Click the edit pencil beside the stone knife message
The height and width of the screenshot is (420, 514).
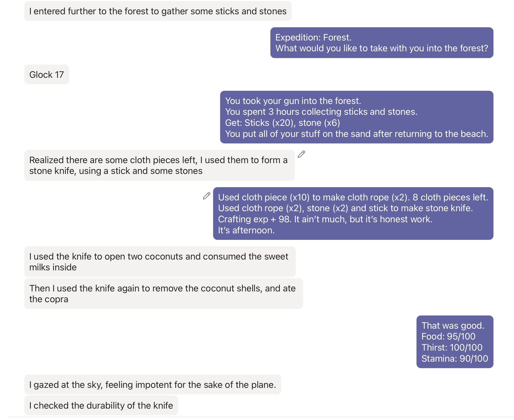pos(301,154)
